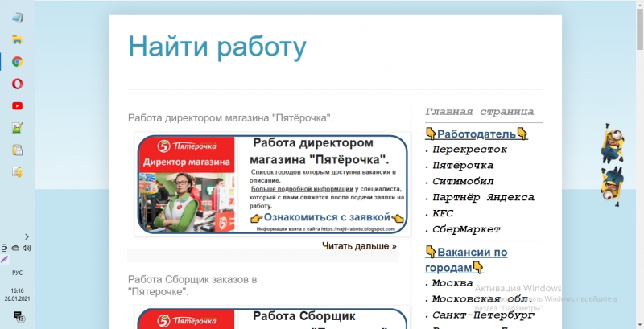This screenshot has height=329, width=644.
Task: Select KFC employer link
Action: (x=442, y=213)
